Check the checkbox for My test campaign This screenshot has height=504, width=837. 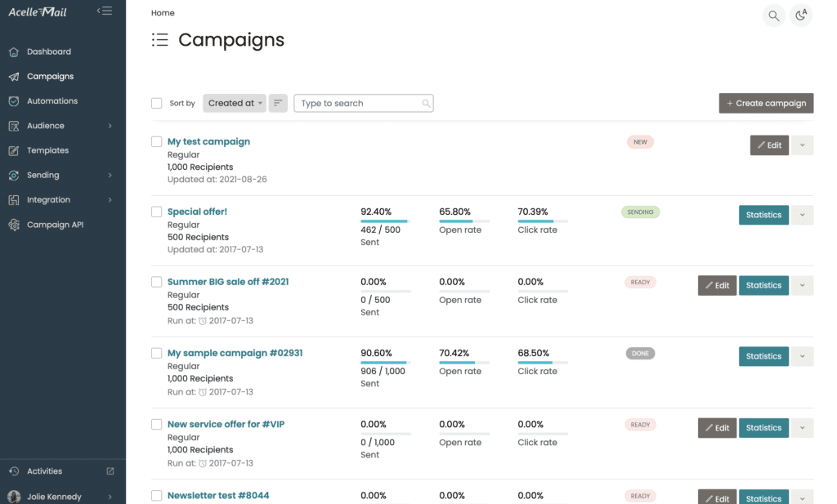[155, 140]
